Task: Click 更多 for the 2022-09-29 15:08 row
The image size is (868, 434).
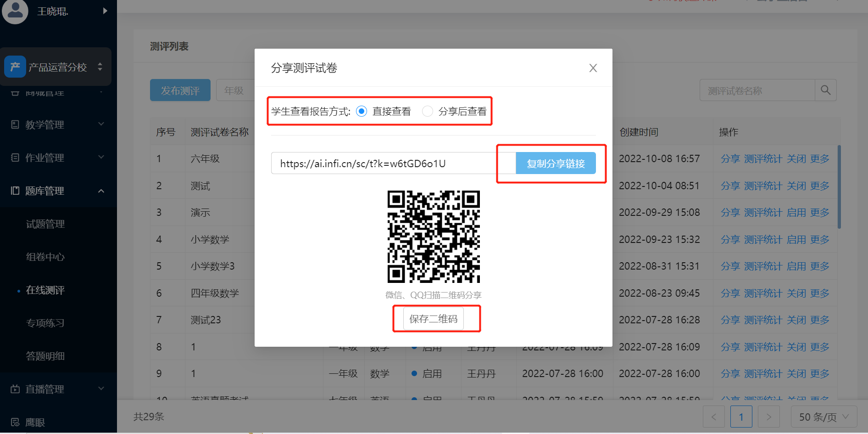Action: 819,212
